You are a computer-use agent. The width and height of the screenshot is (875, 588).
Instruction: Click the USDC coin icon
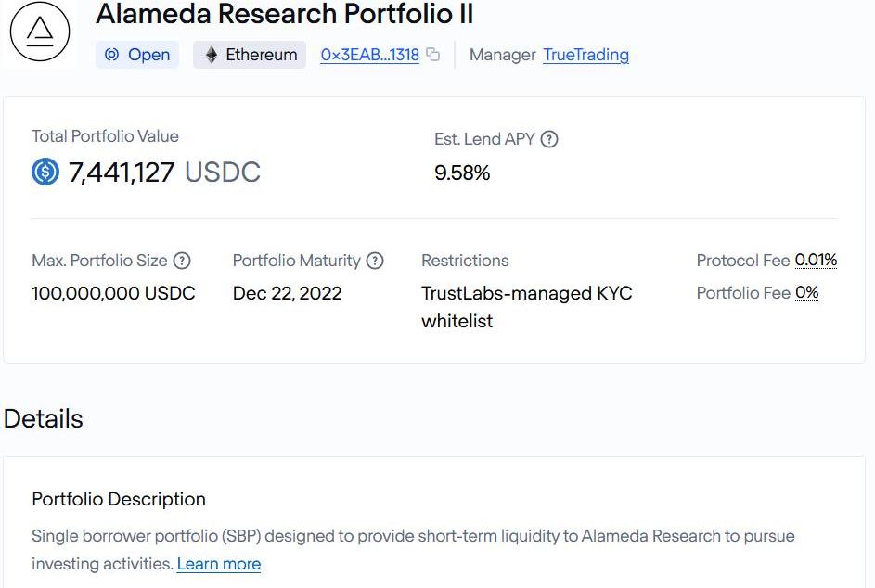pyautogui.click(x=45, y=173)
